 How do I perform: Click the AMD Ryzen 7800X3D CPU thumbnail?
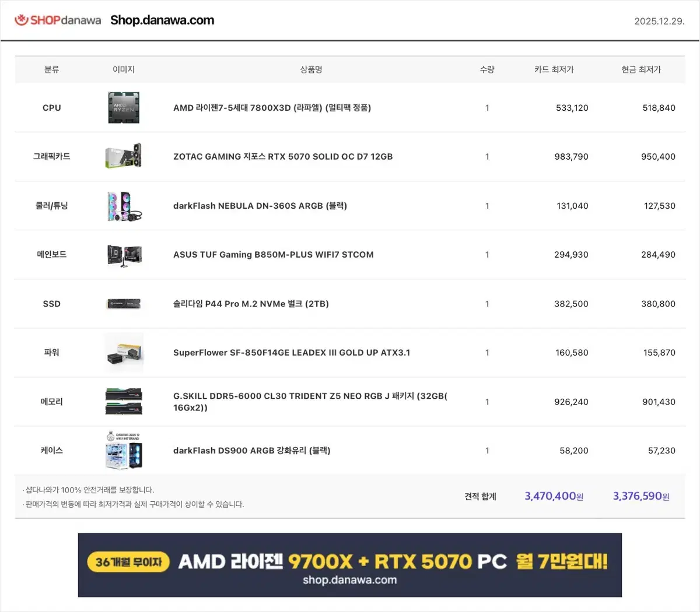(123, 107)
